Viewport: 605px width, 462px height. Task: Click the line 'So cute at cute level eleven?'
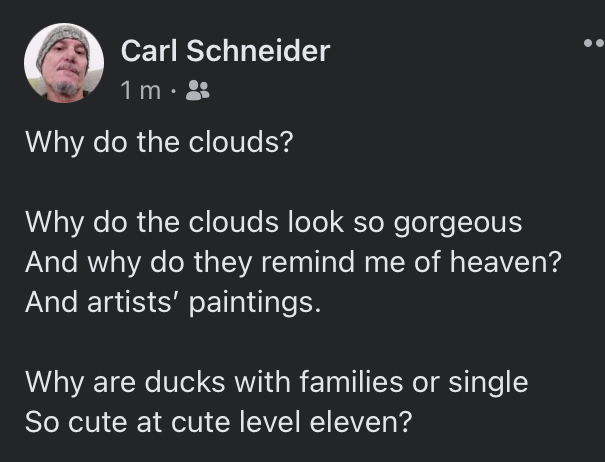pyautogui.click(x=218, y=421)
